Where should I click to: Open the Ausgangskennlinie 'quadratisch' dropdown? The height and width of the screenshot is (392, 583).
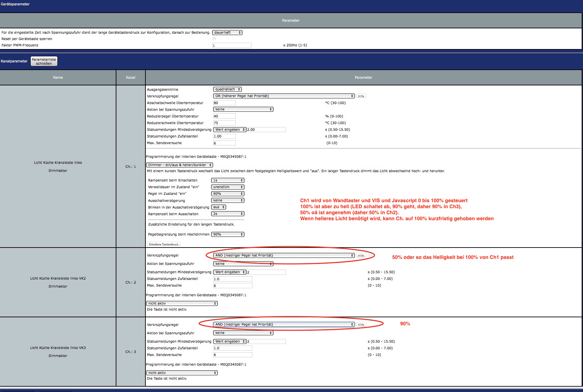pyautogui.click(x=227, y=89)
